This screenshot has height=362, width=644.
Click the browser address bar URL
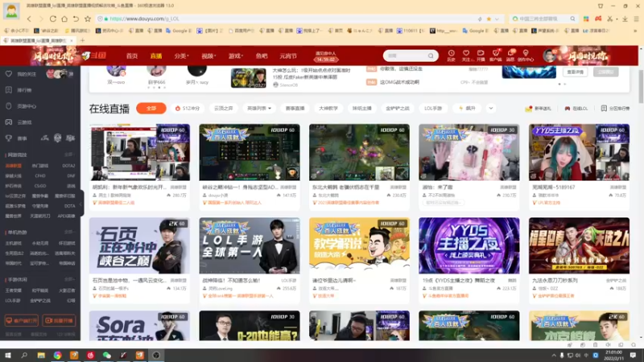(x=145, y=19)
